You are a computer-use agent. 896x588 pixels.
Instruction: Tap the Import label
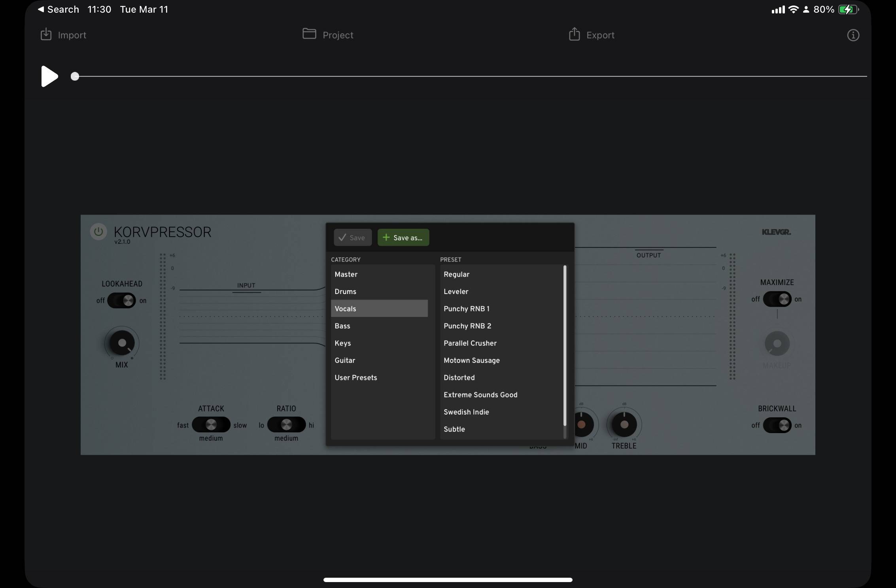(x=72, y=35)
